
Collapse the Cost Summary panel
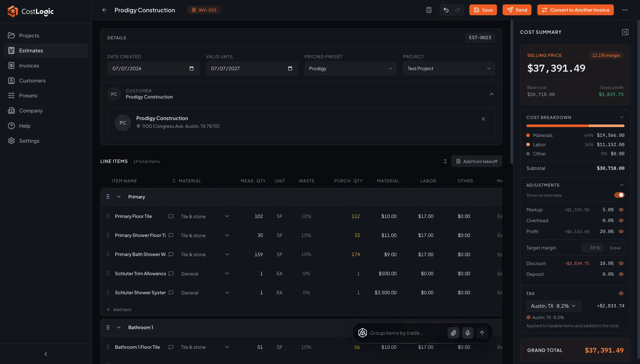625,32
